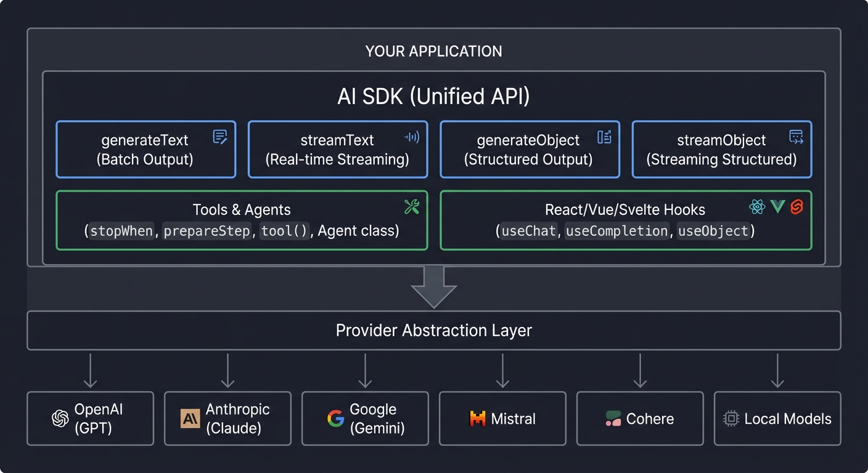The width and height of the screenshot is (868, 473).
Task: Click the streaming message icon on streamObject card
Action: pyautogui.click(x=796, y=137)
